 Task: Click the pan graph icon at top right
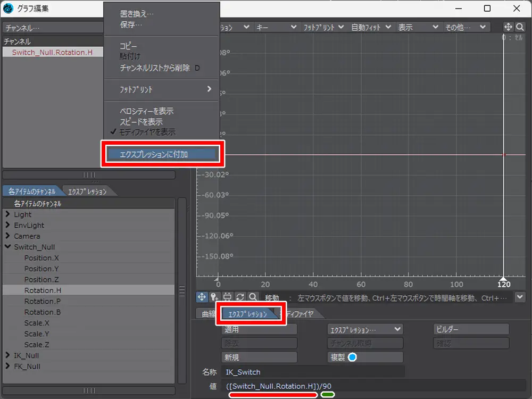pos(508,27)
